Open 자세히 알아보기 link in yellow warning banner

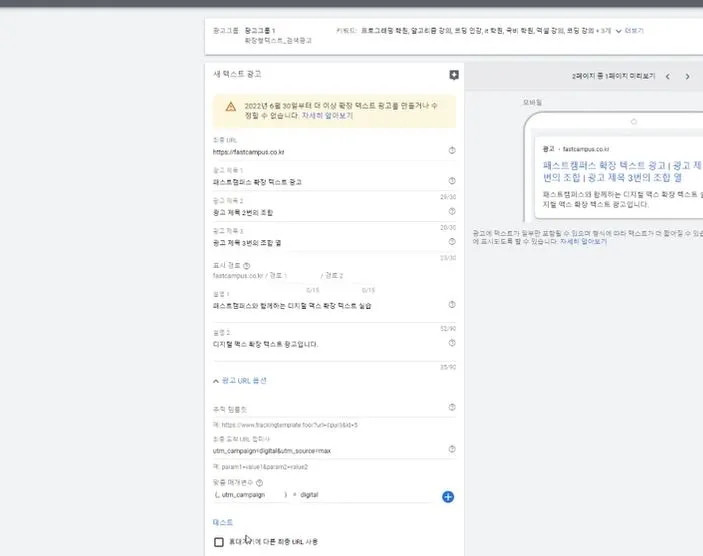click(x=327, y=116)
